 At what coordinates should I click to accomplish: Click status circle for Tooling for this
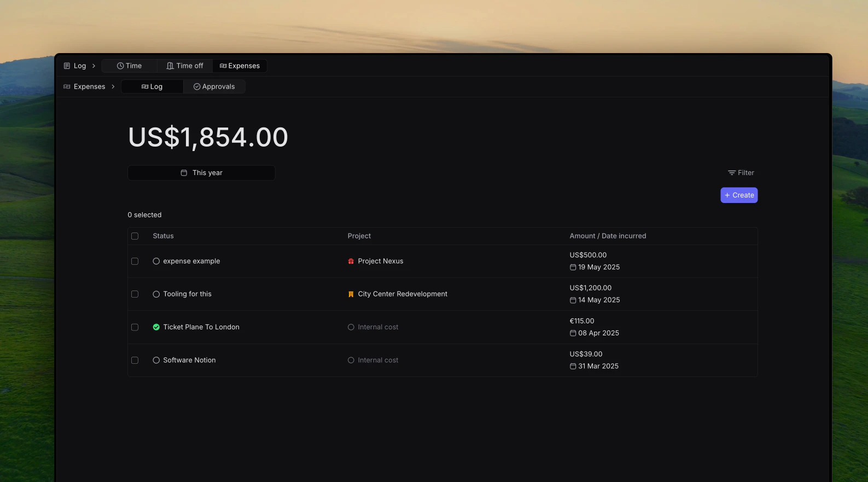coord(156,294)
